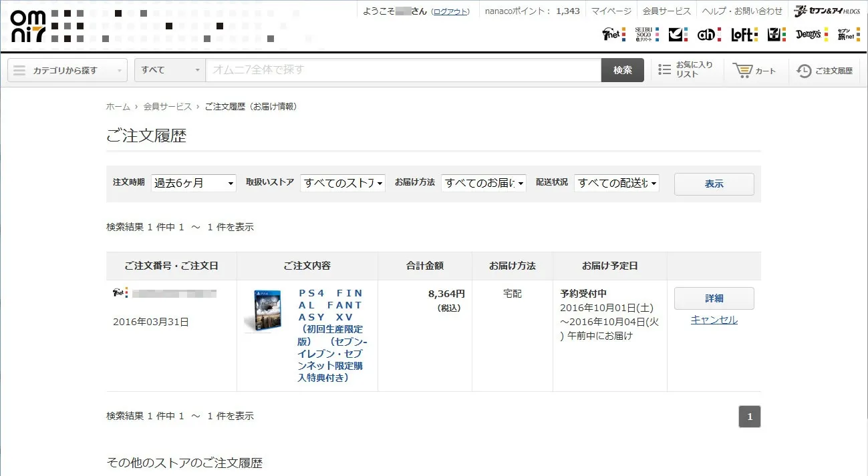
Task: Click the オムニ7全体で探す search field
Action: tap(403, 70)
